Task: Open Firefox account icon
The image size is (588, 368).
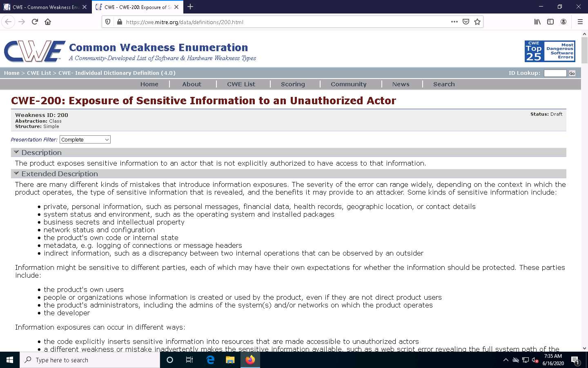Action: coord(563,22)
